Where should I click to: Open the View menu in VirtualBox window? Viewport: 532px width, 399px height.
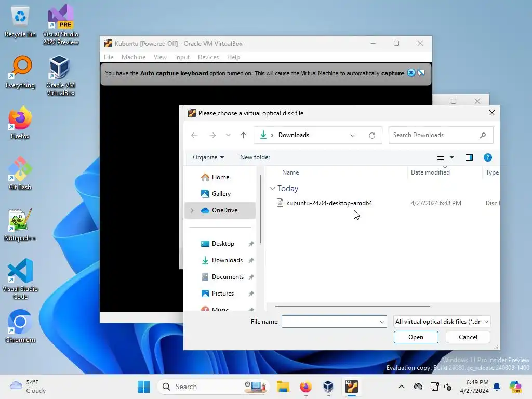tap(160, 57)
